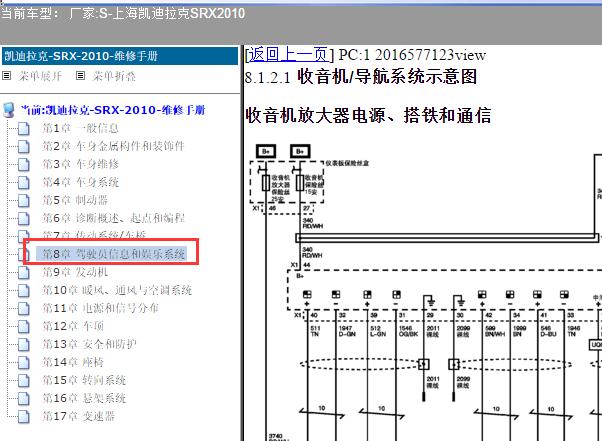This screenshot has width=602, height=441.
Task: Click the 1947 D-GN wire label
Action: pyautogui.click(x=347, y=331)
